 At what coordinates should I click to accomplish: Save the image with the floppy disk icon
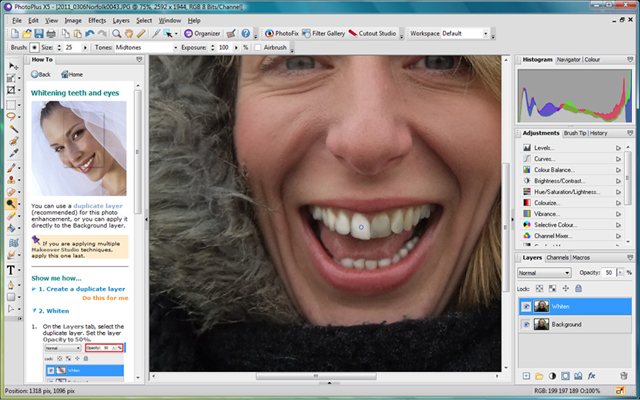(x=39, y=33)
